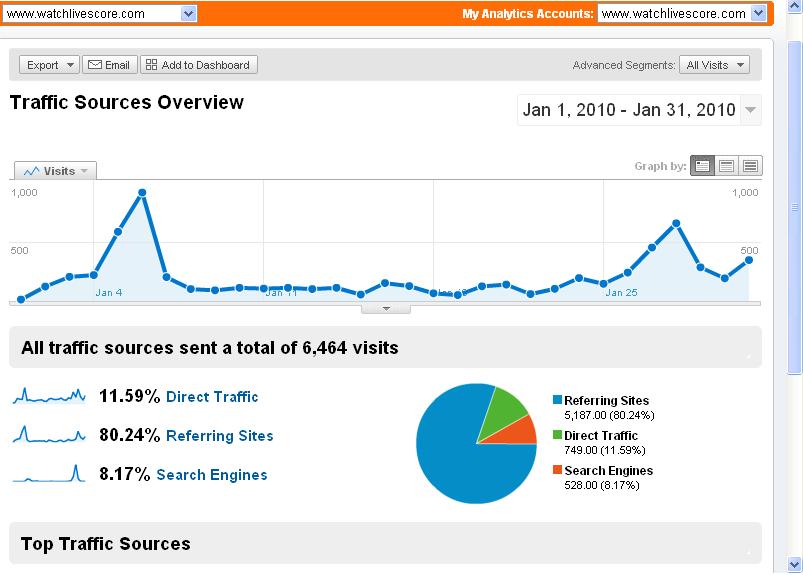Click the Traffic Sources Overview title
Image resolution: width=803 pixels, height=575 pixels.
pyautogui.click(x=127, y=102)
